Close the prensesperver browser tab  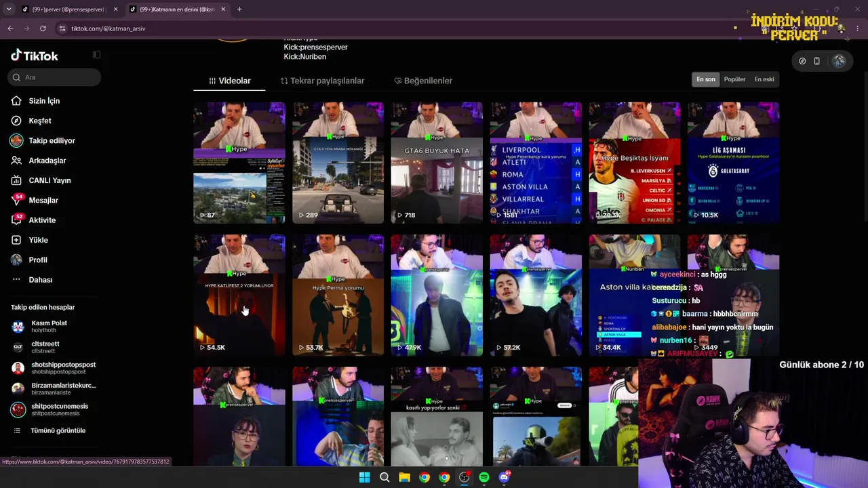(x=115, y=9)
